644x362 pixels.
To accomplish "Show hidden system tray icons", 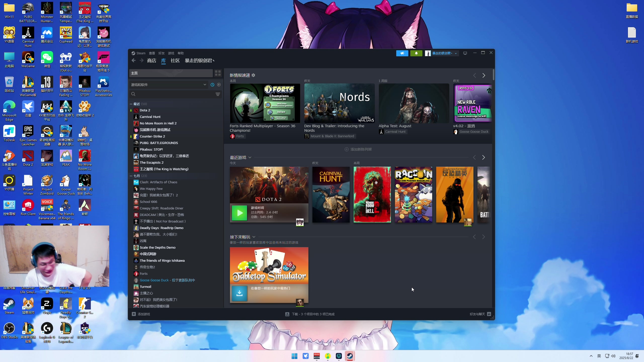I will click(x=591, y=356).
